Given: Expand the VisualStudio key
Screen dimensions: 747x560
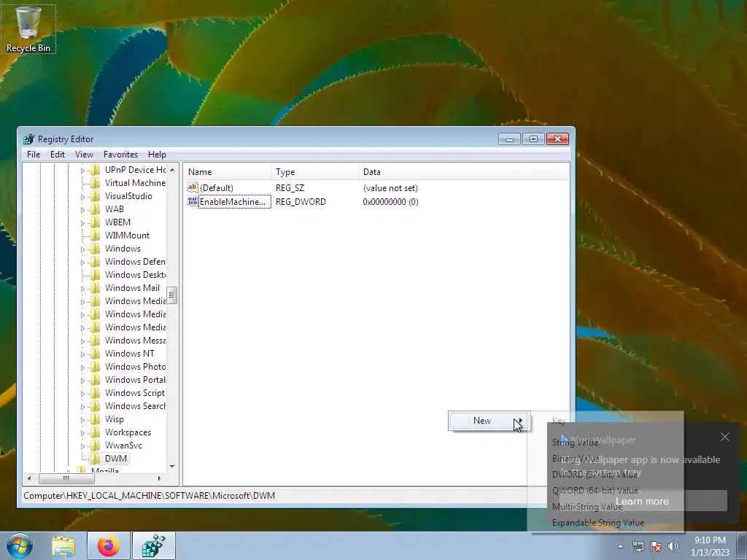Looking at the screenshot, I should [x=82, y=196].
